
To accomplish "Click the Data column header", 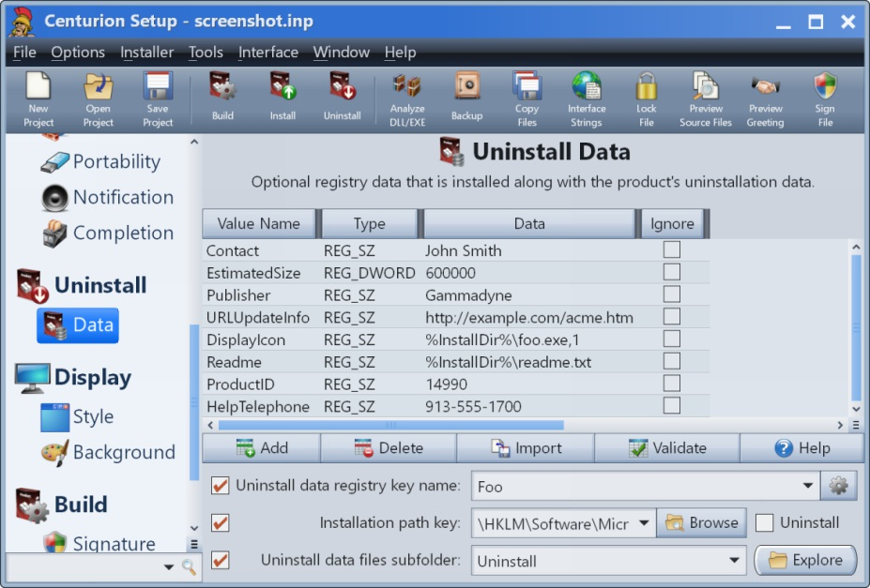I will pyautogui.click(x=529, y=224).
